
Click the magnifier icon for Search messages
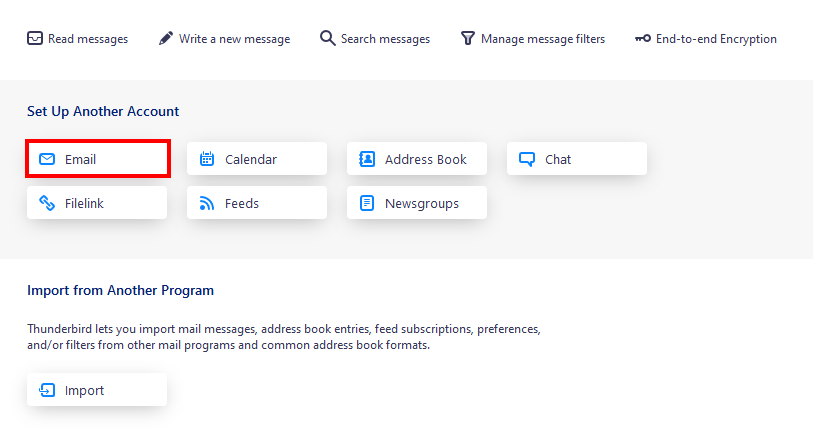pos(327,38)
